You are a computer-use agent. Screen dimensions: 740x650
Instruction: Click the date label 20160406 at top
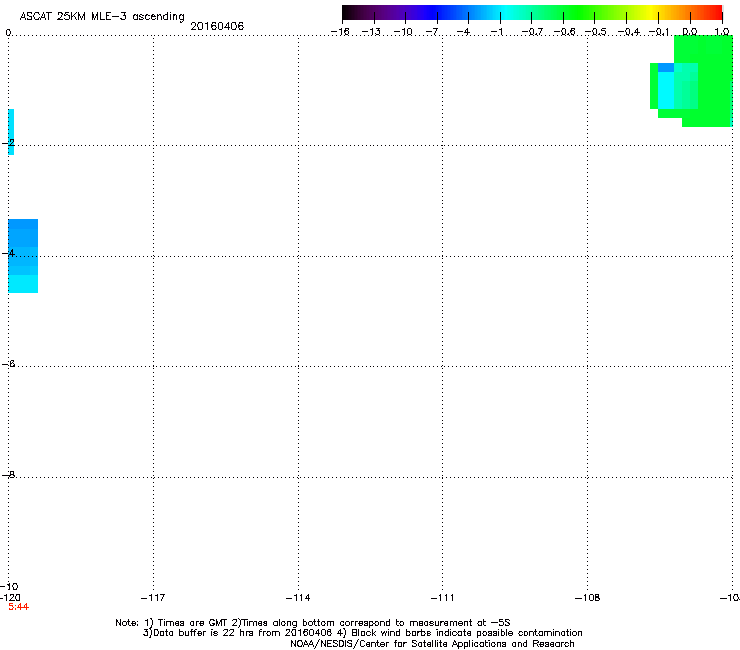pyautogui.click(x=217, y=26)
